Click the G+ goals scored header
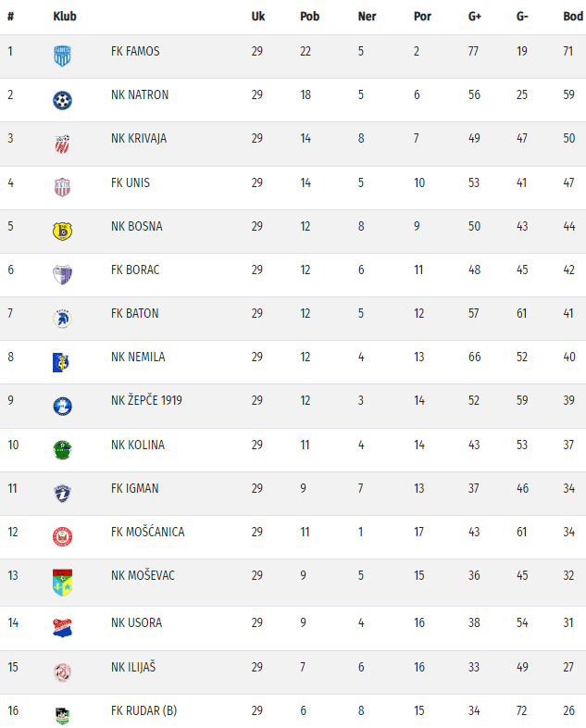Viewport: 586px width, 728px height. 475,17
